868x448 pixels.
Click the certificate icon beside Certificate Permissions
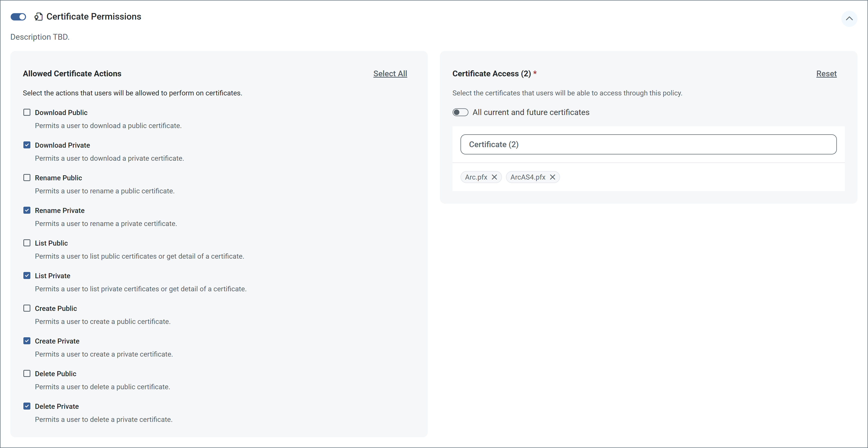pyautogui.click(x=38, y=17)
